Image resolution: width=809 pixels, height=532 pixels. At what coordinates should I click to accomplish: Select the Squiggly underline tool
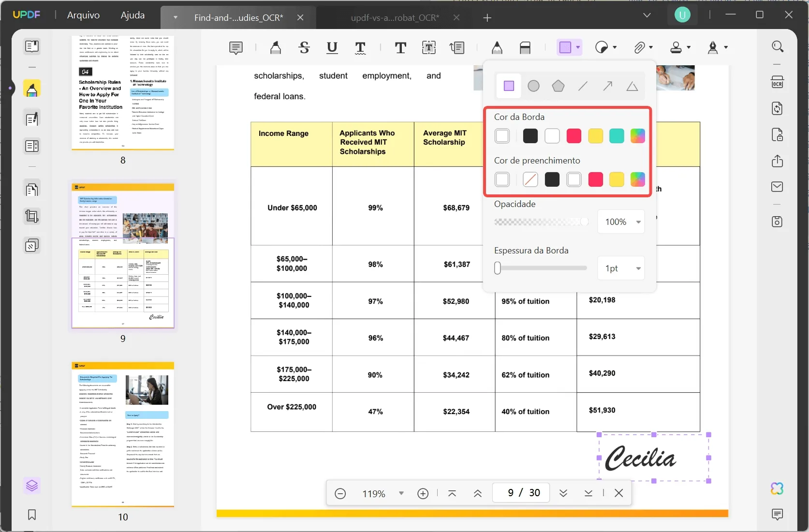coord(360,47)
